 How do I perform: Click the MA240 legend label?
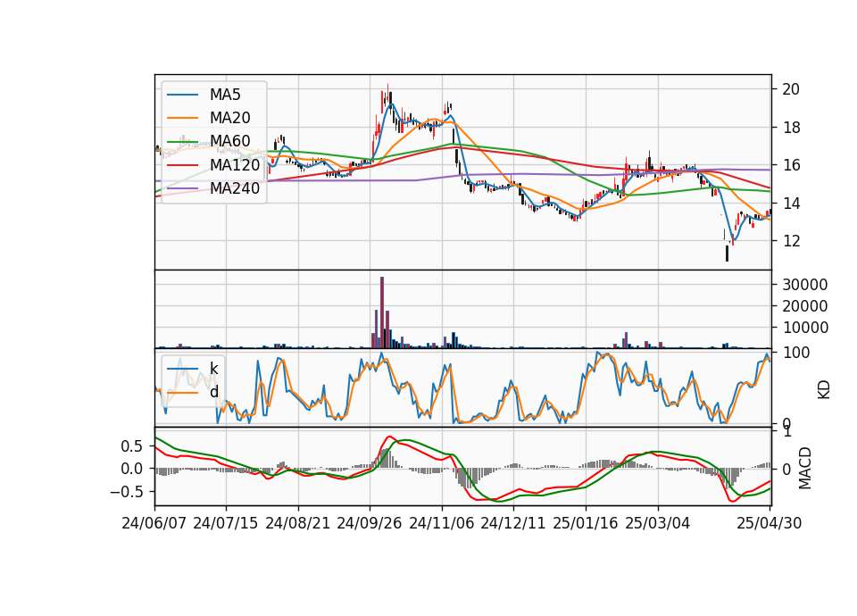(x=235, y=188)
